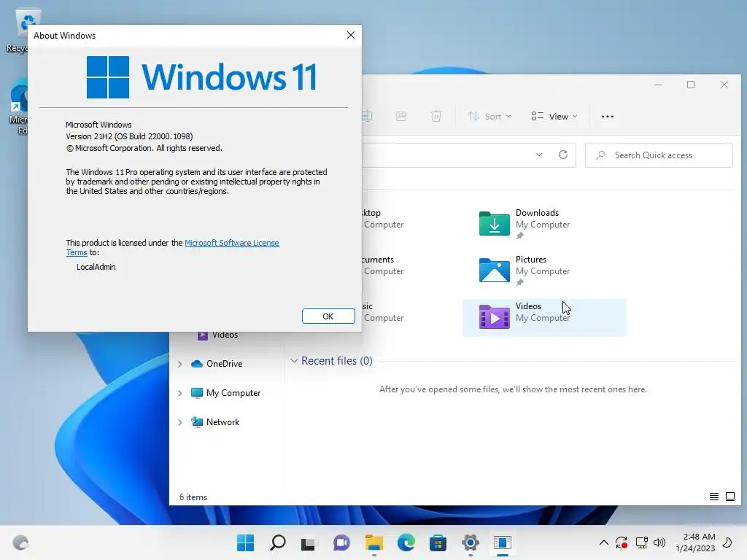
Task: Open the View dropdown in File Explorer
Action: tap(554, 116)
